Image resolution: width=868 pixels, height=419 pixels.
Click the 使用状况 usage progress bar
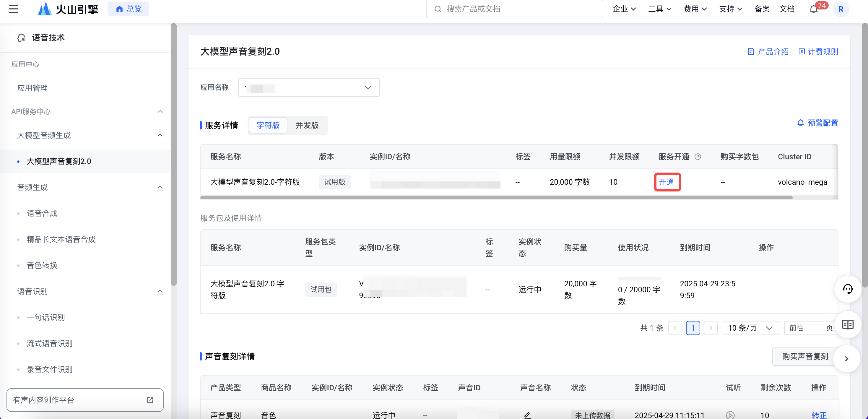point(639,278)
